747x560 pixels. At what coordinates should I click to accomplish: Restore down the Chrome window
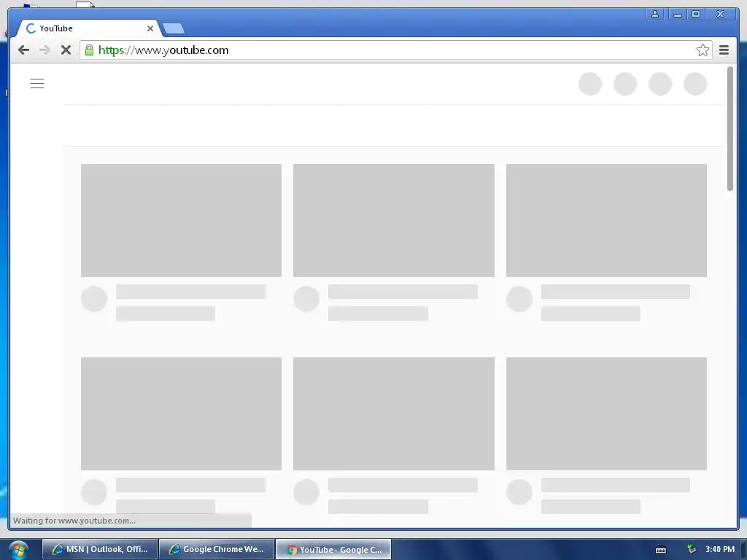pos(696,14)
